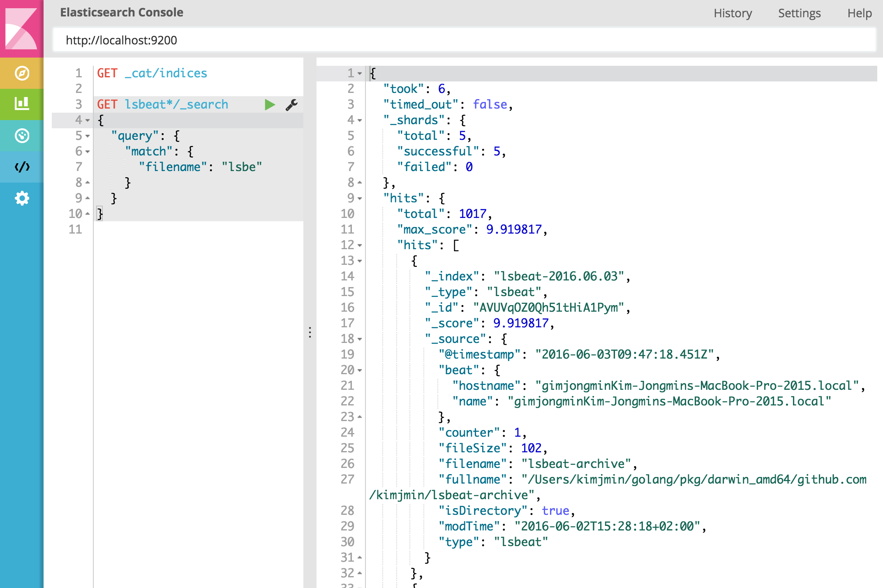This screenshot has width=883, height=588.
Task: Open the History menu
Action: 733,13
